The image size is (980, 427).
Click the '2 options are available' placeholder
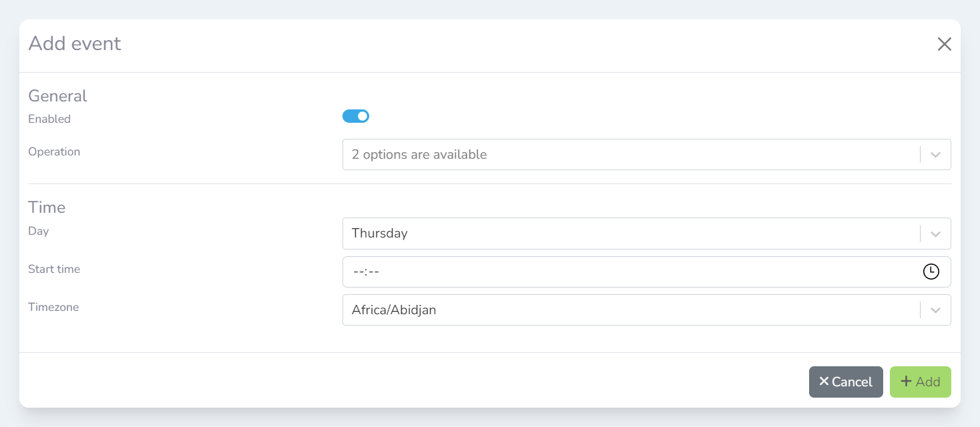tap(419, 155)
